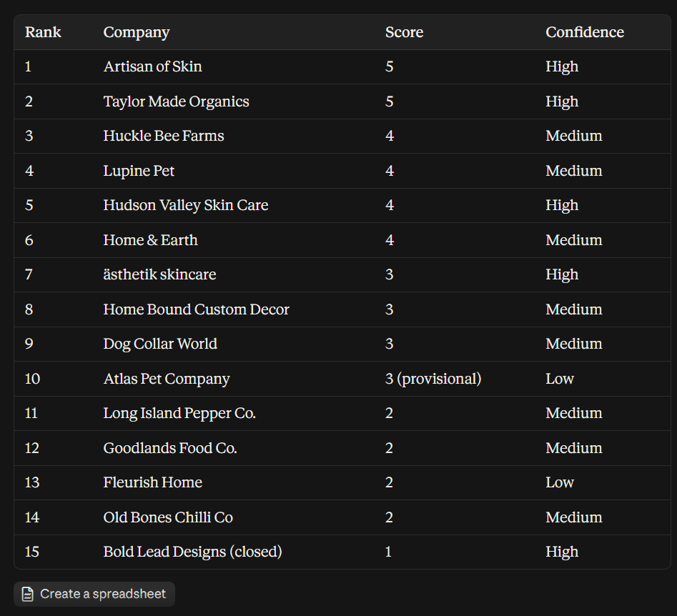Viewport: 677px width, 616px height.
Task: Click score 4 for Lupine Pet
Action: [390, 171]
